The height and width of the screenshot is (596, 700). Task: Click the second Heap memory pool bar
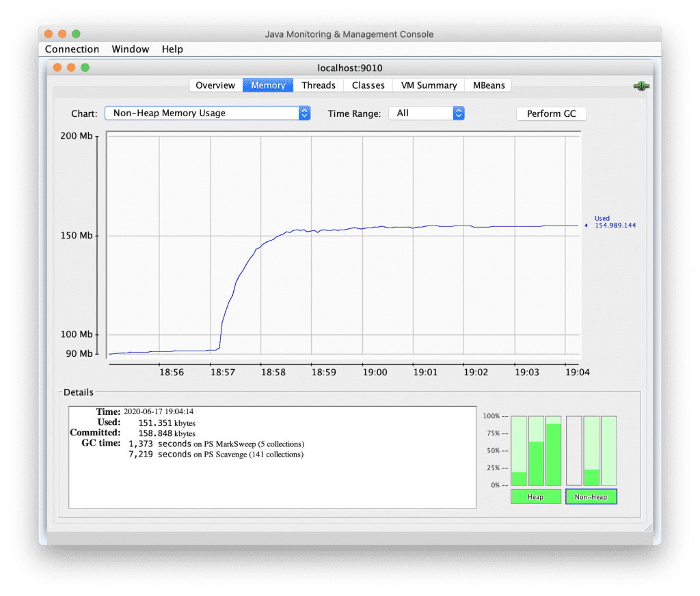coord(536,451)
